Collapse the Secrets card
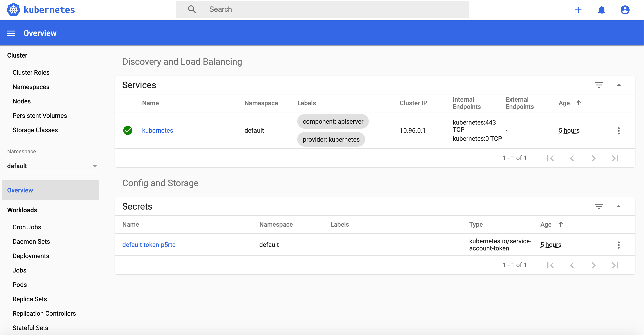Viewport: 644px width, 335px height. [x=619, y=206]
